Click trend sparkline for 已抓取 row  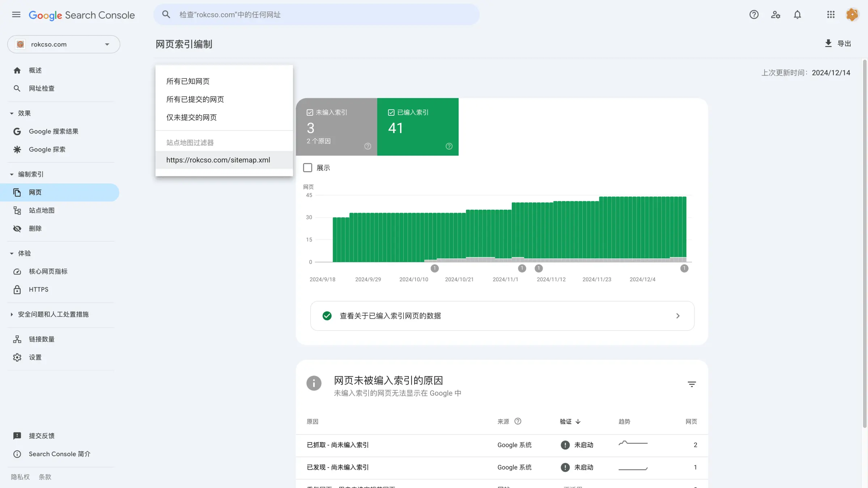click(x=633, y=443)
